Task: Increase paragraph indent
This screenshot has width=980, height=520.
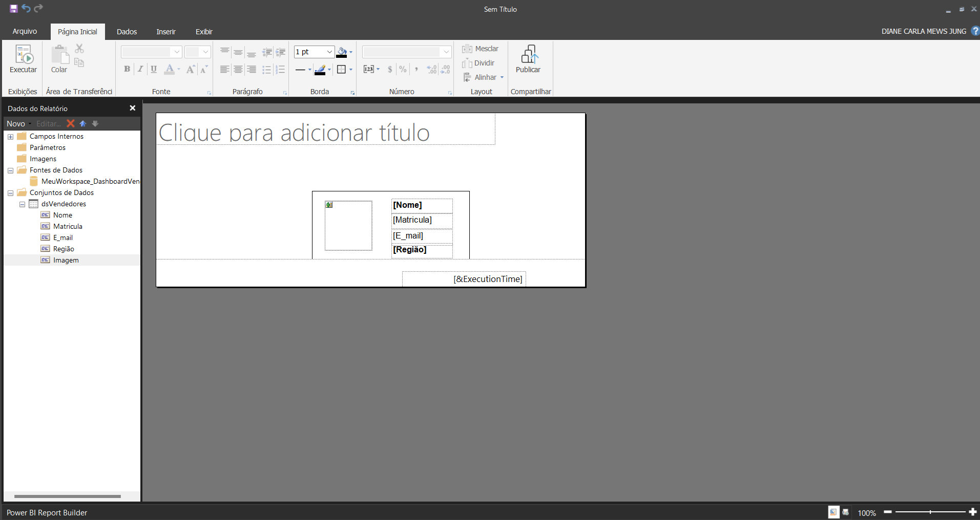Action: pyautogui.click(x=280, y=52)
